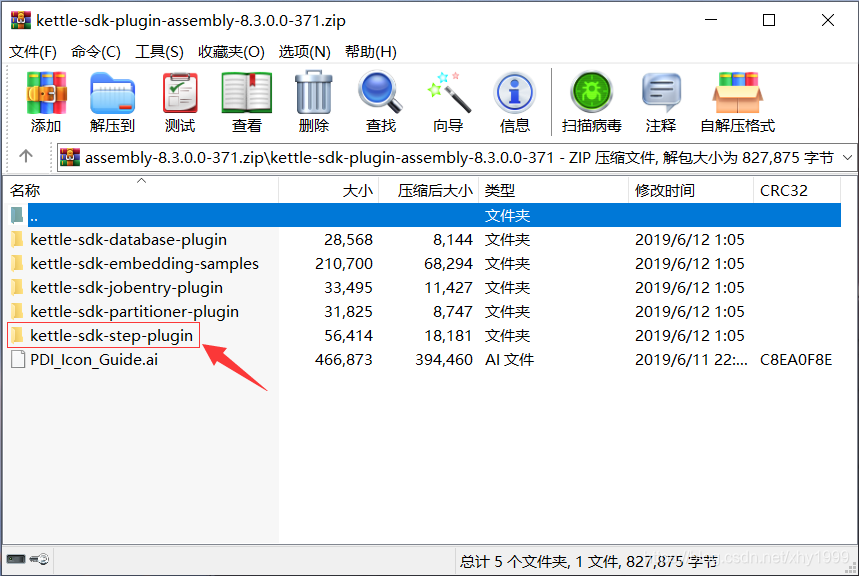The image size is (859, 576).
Task: Click the Comment (注释) speech bubble icon
Action: [x=661, y=92]
